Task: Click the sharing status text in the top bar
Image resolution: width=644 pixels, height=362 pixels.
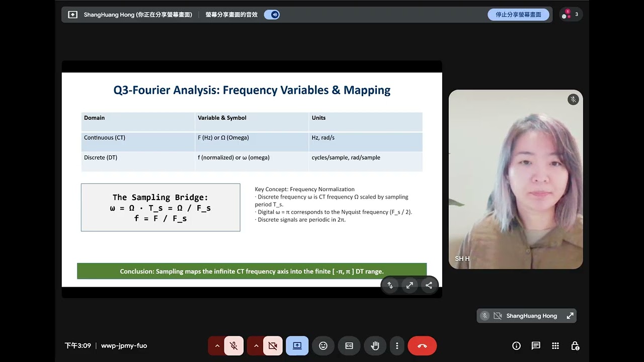Action: pyautogui.click(x=138, y=15)
